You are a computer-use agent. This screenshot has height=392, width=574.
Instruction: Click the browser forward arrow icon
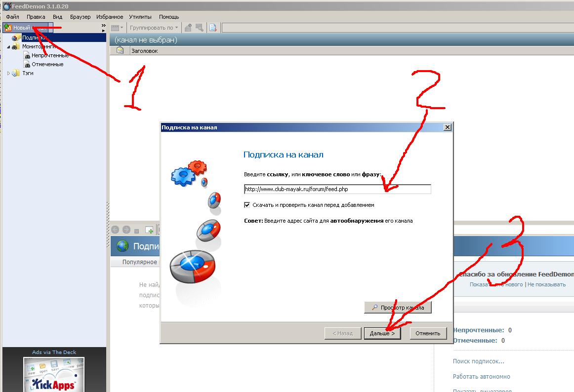click(x=126, y=230)
